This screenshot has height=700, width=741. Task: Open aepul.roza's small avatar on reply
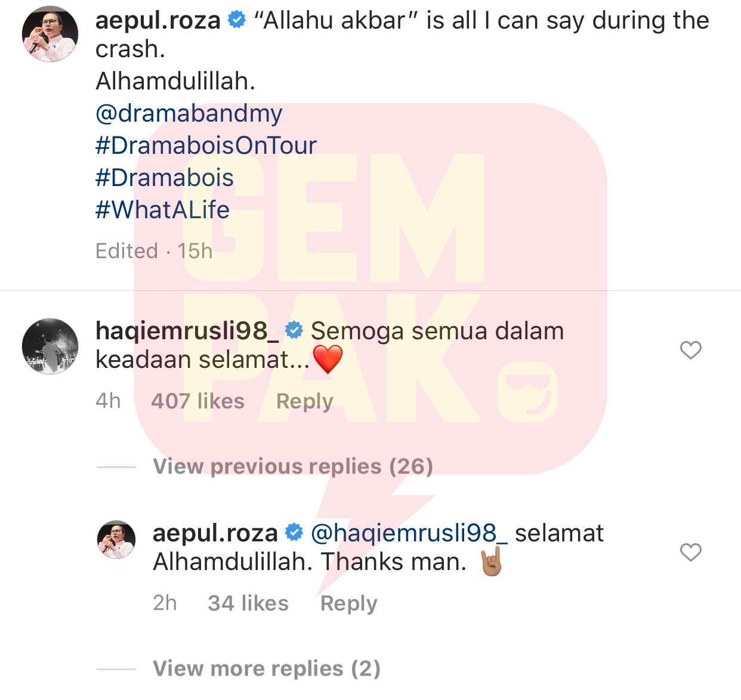(116, 540)
